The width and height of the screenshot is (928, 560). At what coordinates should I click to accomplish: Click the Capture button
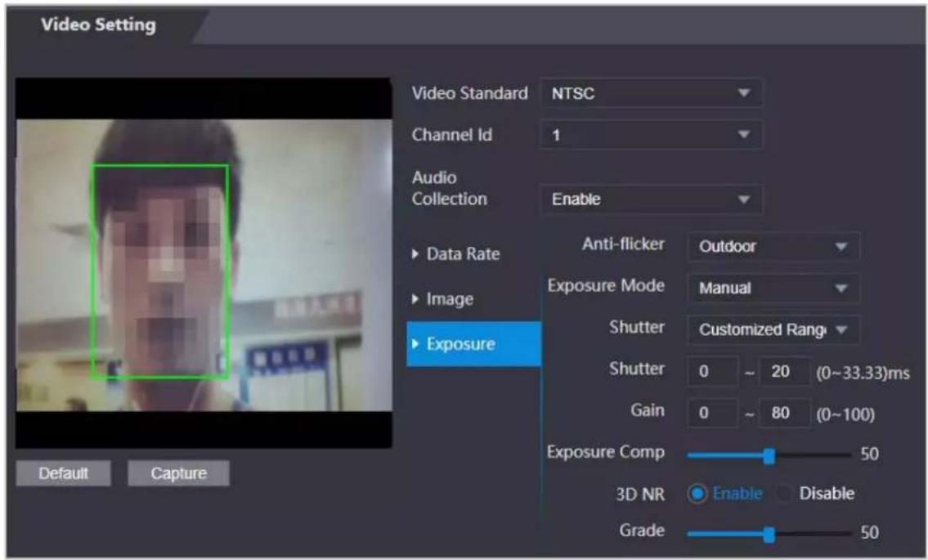click(x=179, y=473)
